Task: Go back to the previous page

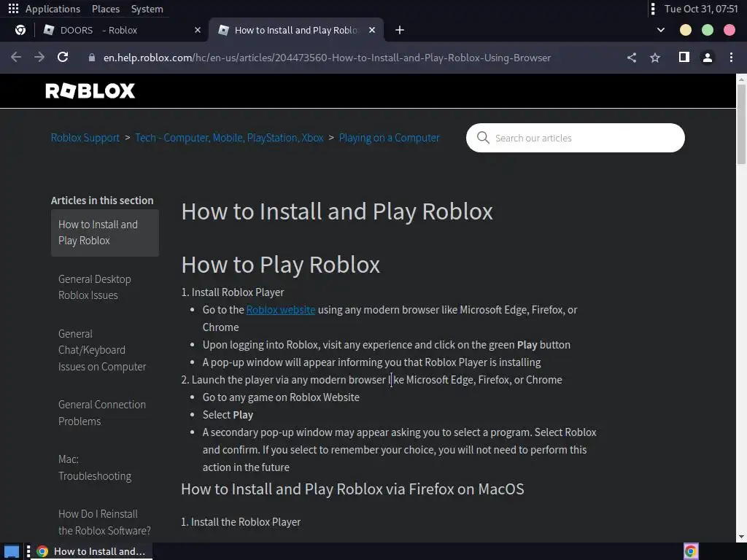Action: pyautogui.click(x=16, y=58)
